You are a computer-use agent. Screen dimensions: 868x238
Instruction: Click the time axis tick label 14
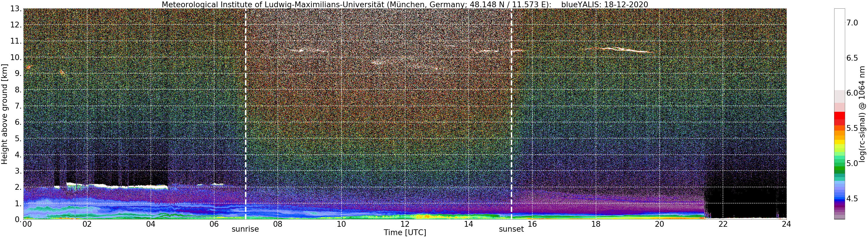pyautogui.click(x=469, y=224)
